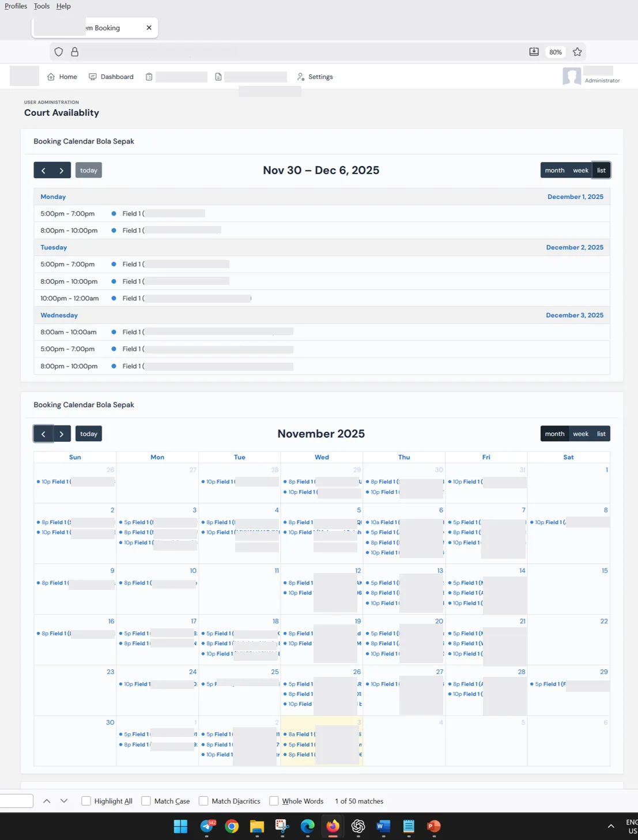Viewport: 638px width, 840px height.
Task: Toggle the Highlight All checkbox
Action: 86,801
